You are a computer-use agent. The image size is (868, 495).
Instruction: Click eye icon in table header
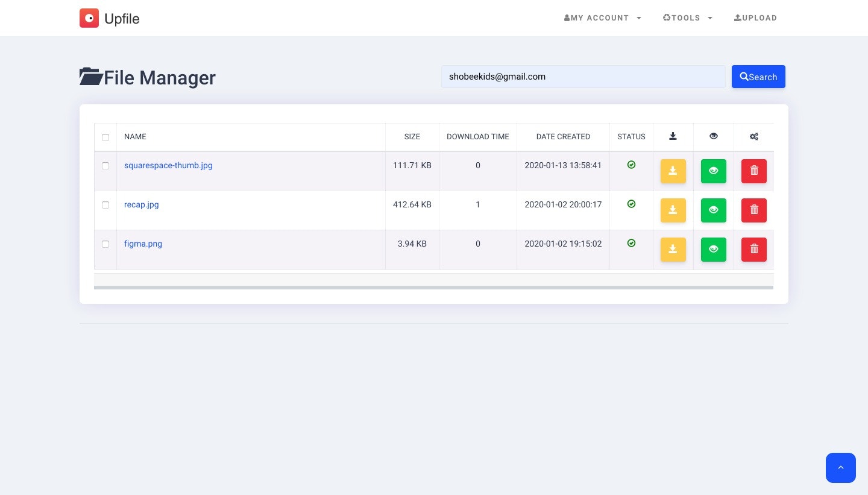714,136
